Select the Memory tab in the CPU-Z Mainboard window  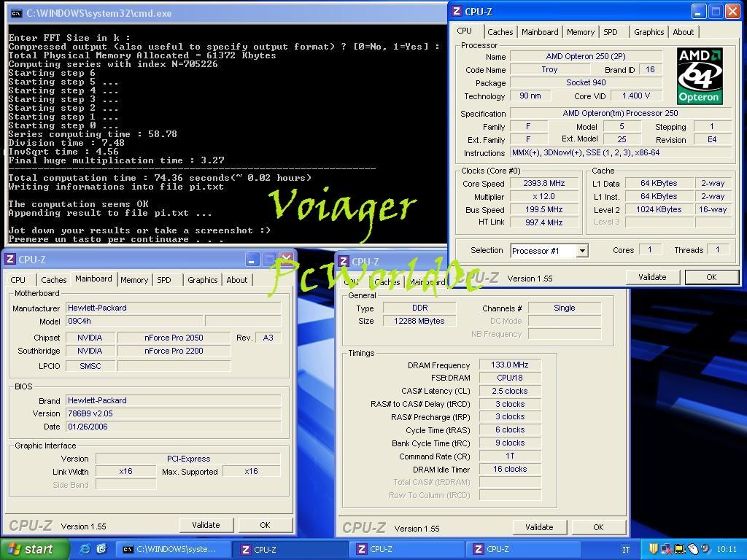134,280
